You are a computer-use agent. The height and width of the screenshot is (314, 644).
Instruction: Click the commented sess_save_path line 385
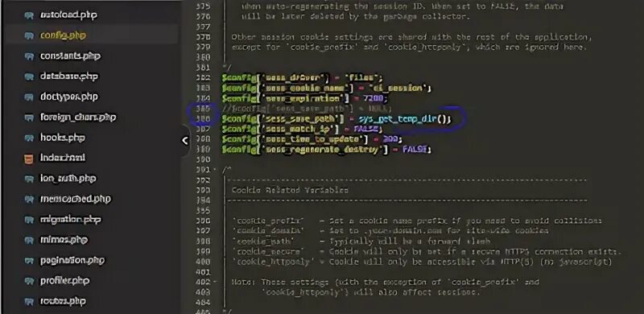[307, 109]
